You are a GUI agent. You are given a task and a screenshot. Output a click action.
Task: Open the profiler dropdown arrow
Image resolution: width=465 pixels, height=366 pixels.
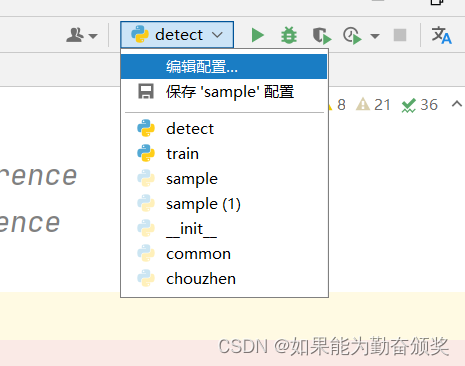pyautogui.click(x=375, y=36)
